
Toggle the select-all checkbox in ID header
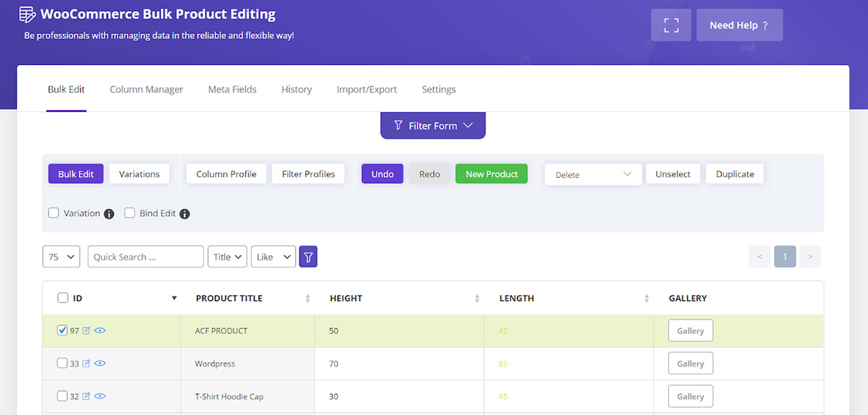pos(63,298)
